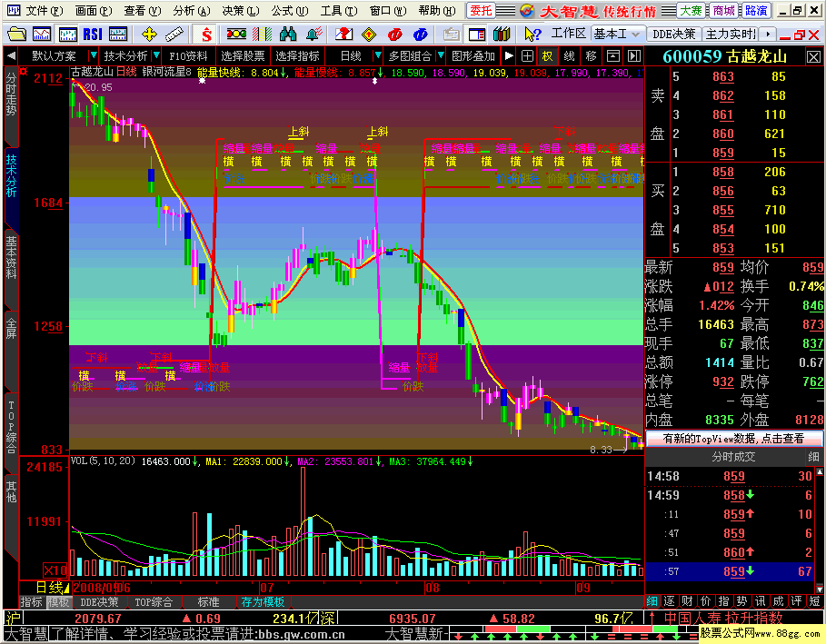Click the alarm bell alert icon
Screen dimensions: 826x644
point(314,35)
